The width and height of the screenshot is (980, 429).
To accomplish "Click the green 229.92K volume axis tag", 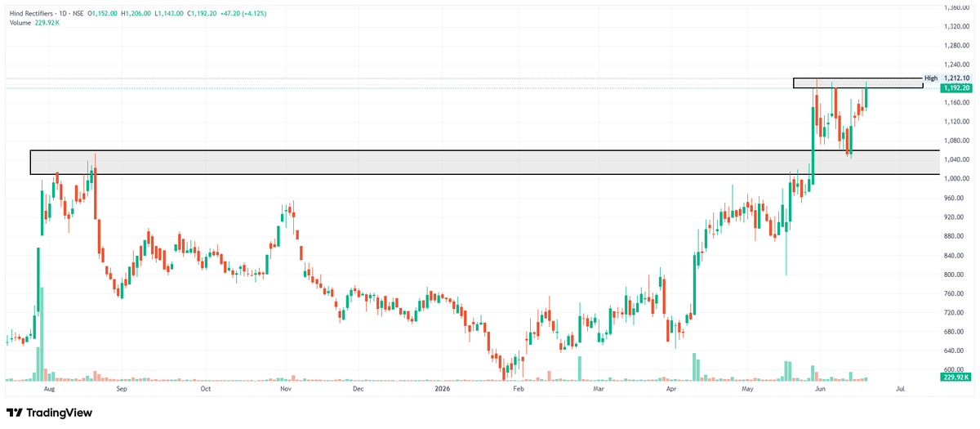I will pos(955,378).
